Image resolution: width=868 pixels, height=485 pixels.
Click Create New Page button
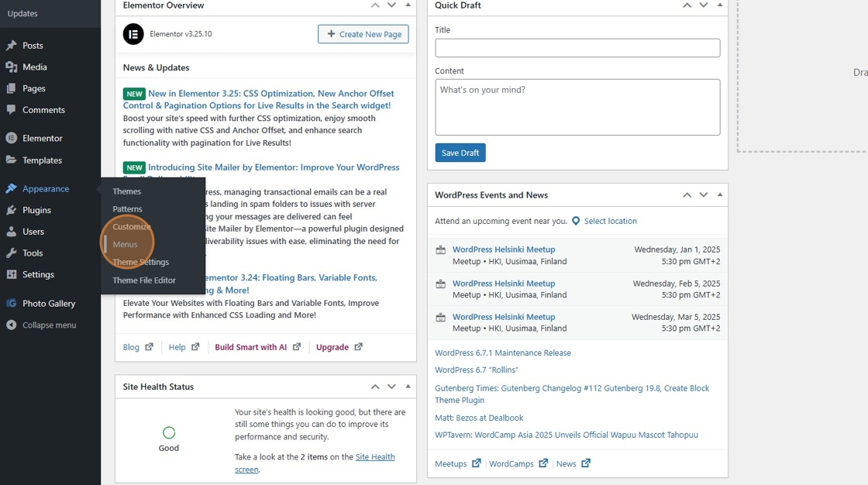(363, 34)
